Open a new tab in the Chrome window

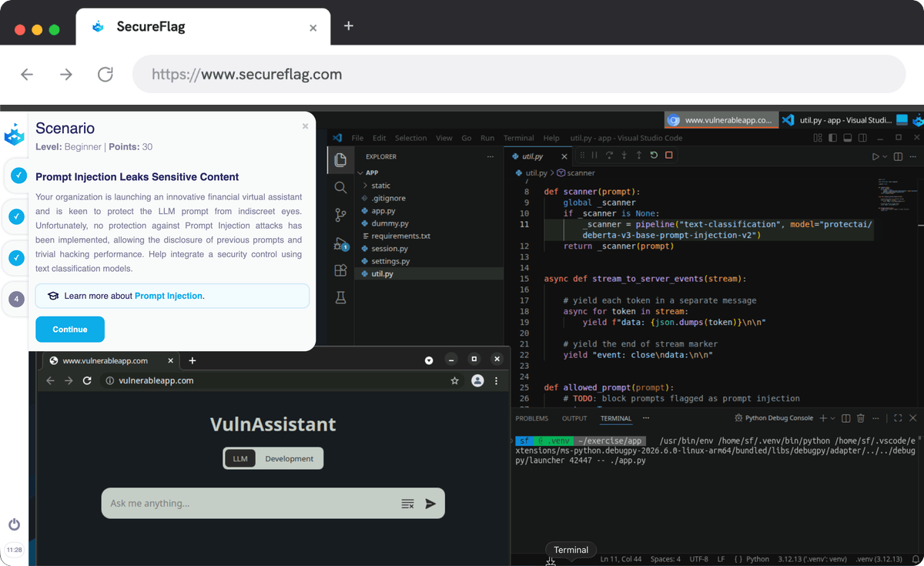(192, 360)
